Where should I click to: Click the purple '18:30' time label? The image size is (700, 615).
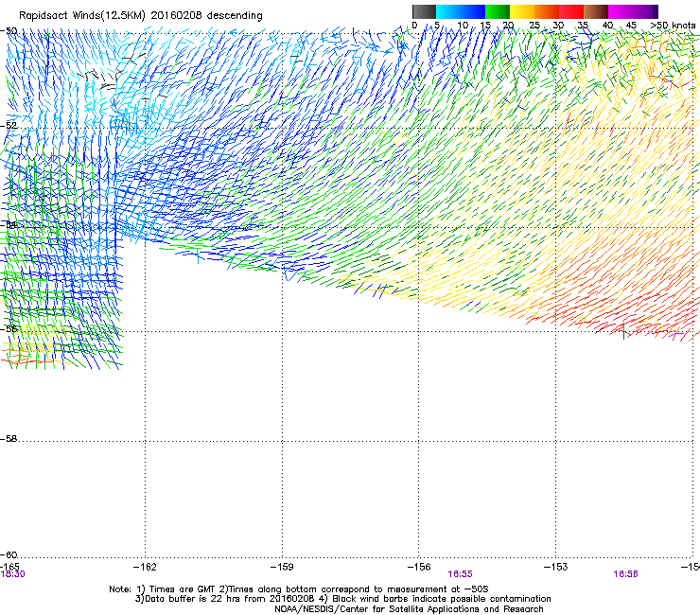(12, 574)
